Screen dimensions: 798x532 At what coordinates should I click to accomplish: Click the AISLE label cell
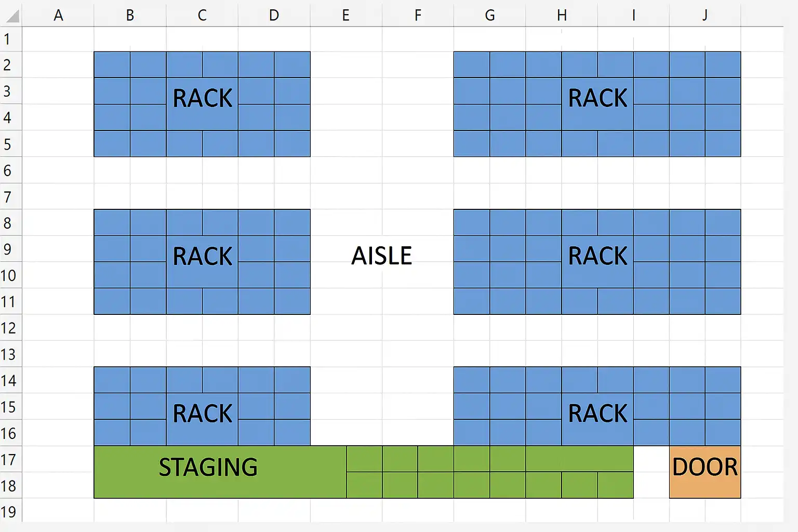(382, 256)
